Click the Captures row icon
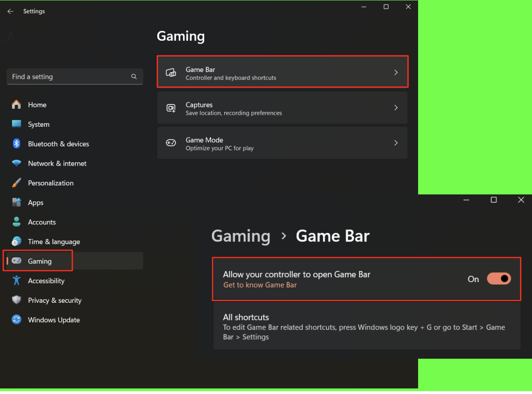532x394 pixels. 171,108
